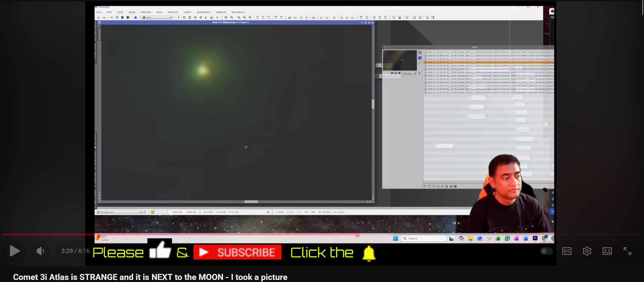
Task: Open the VIEW menu in PixInsight
Action: (120, 12)
